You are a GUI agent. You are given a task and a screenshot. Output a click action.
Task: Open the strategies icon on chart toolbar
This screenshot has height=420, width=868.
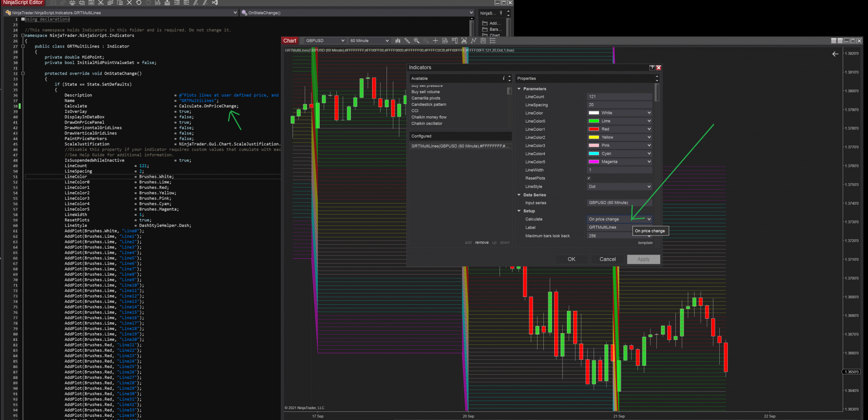click(483, 41)
